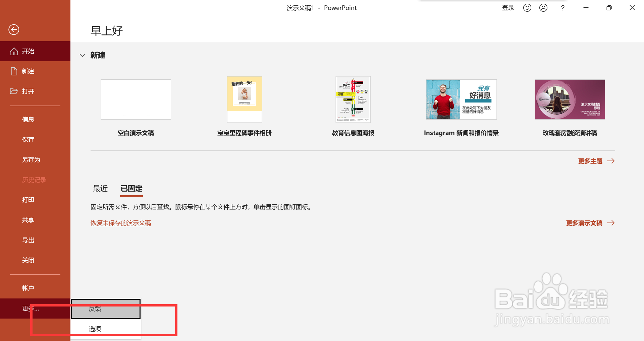Screen dimensions: 644x341
Task: Click 登录 to sign in
Action: point(508,8)
